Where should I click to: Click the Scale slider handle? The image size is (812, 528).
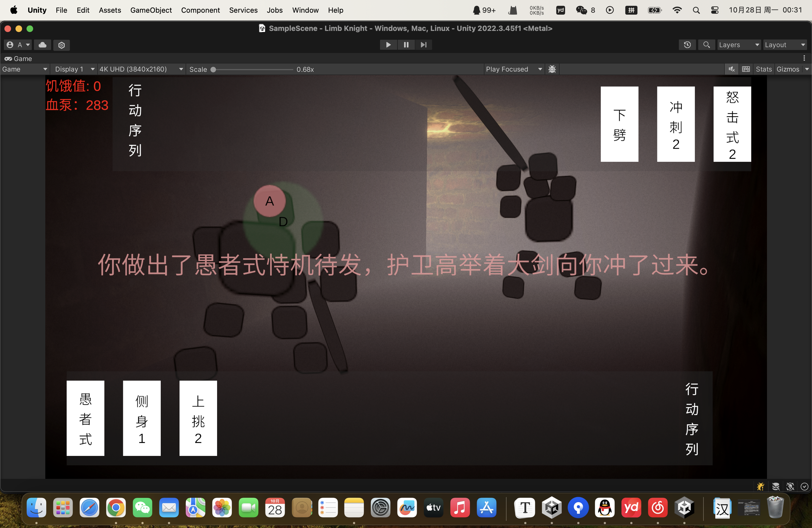213,70
